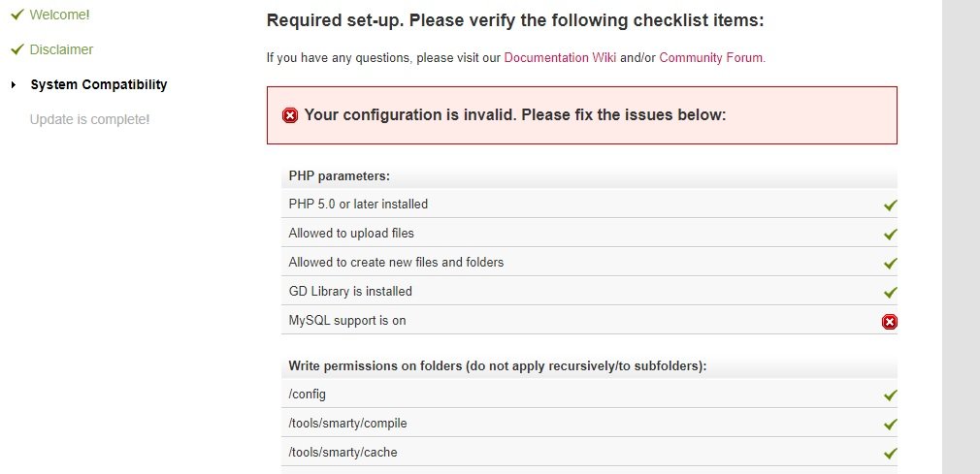Open the Documentation Wiki link

[x=560, y=57]
